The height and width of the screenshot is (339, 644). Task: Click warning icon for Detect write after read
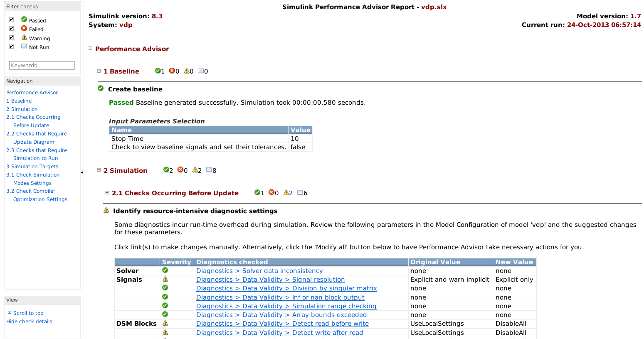click(x=165, y=332)
